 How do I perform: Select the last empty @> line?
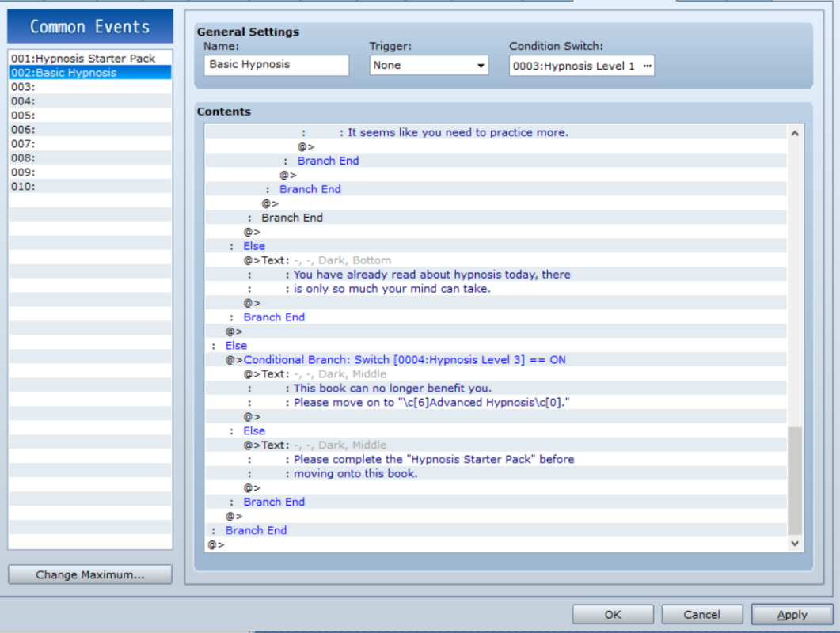(496, 544)
